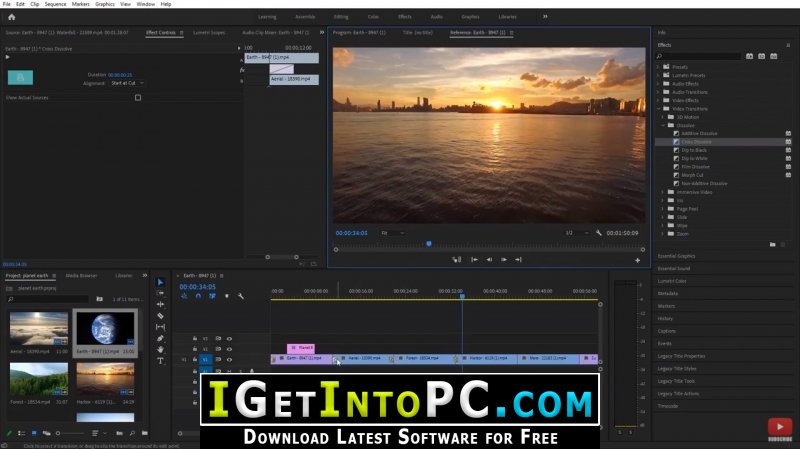Expand Video Effects folder

pos(659,101)
